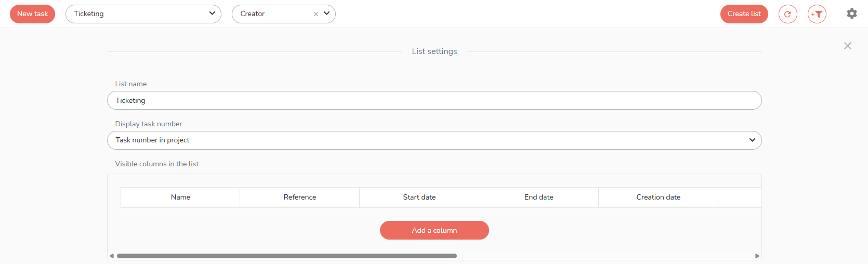Image resolution: width=868 pixels, height=264 pixels.
Task: Click the refresh icon
Action: (787, 14)
